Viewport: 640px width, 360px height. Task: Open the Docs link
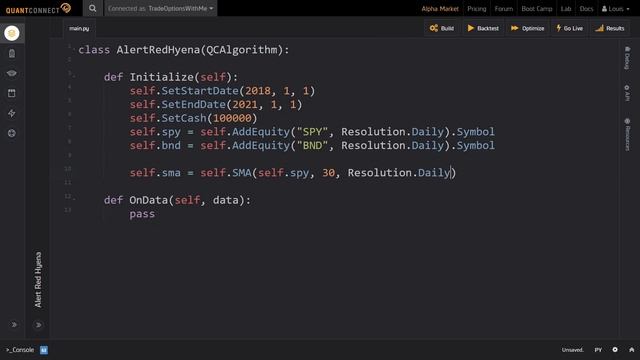586,9
